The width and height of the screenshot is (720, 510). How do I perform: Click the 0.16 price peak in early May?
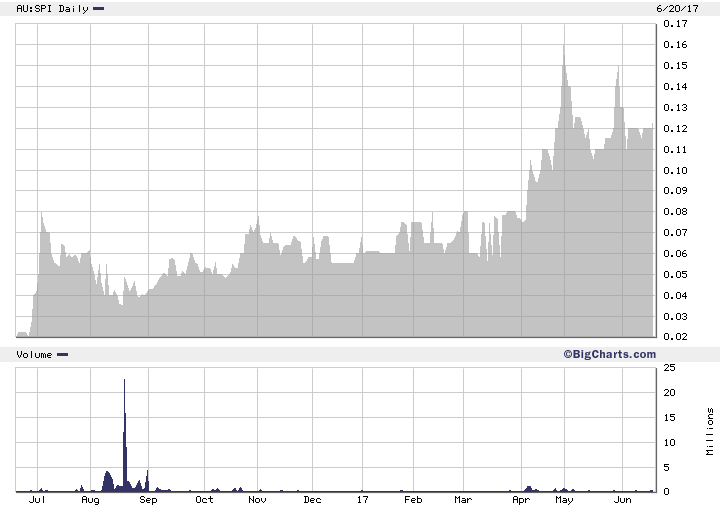pyautogui.click(x=564, y=46)
